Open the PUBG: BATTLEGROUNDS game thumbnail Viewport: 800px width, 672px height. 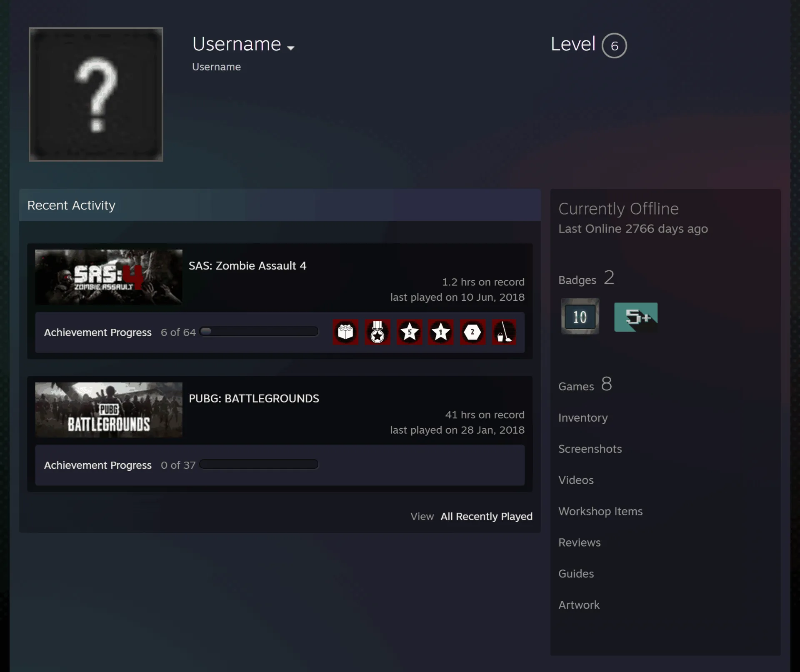point(109,410)
